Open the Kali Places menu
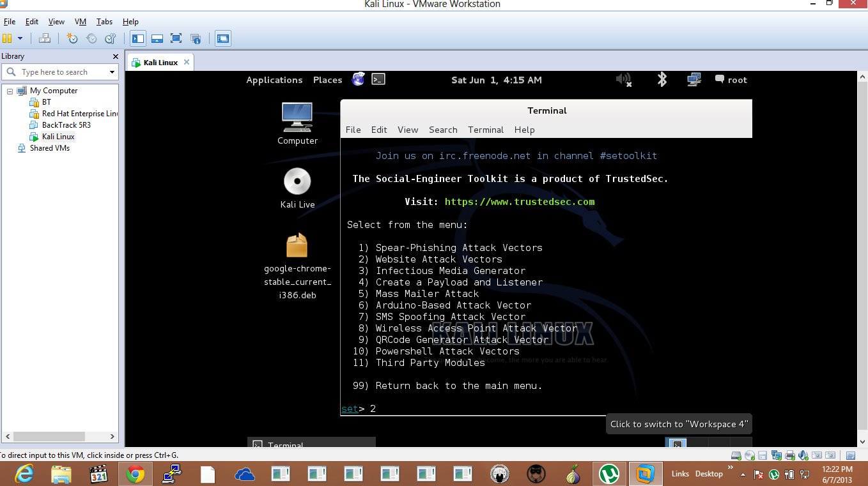Image resolution: width=868 pixels, height=486 pixels. click(x=327, y=80)
